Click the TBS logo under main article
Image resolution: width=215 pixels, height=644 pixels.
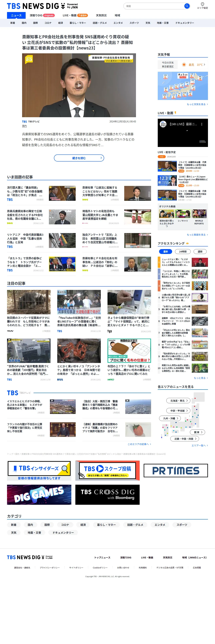(24, 122)
